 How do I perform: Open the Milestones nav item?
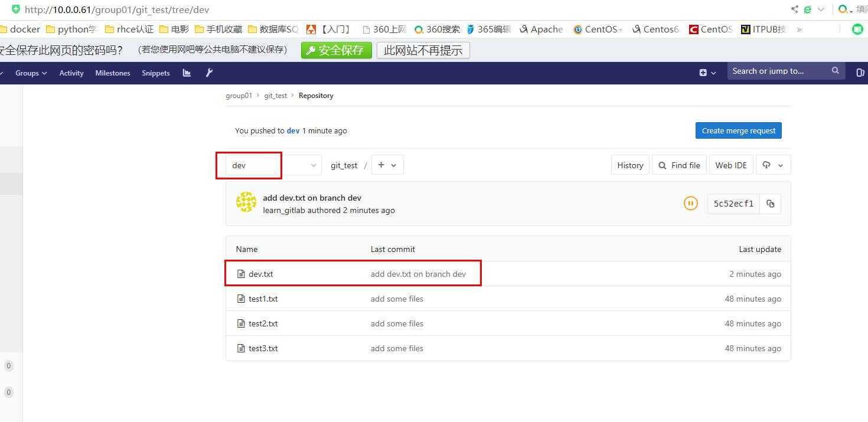112,73
